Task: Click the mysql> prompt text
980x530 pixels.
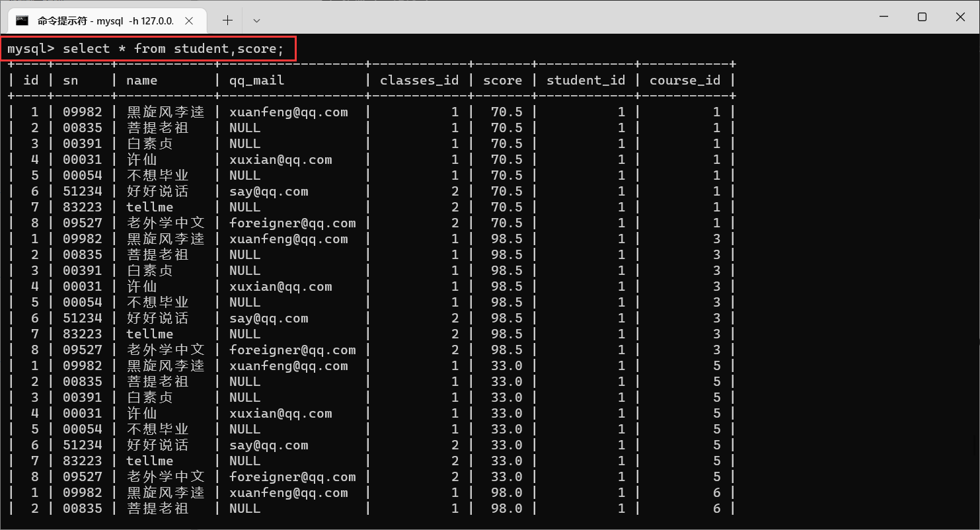Action: click(31, 49)
